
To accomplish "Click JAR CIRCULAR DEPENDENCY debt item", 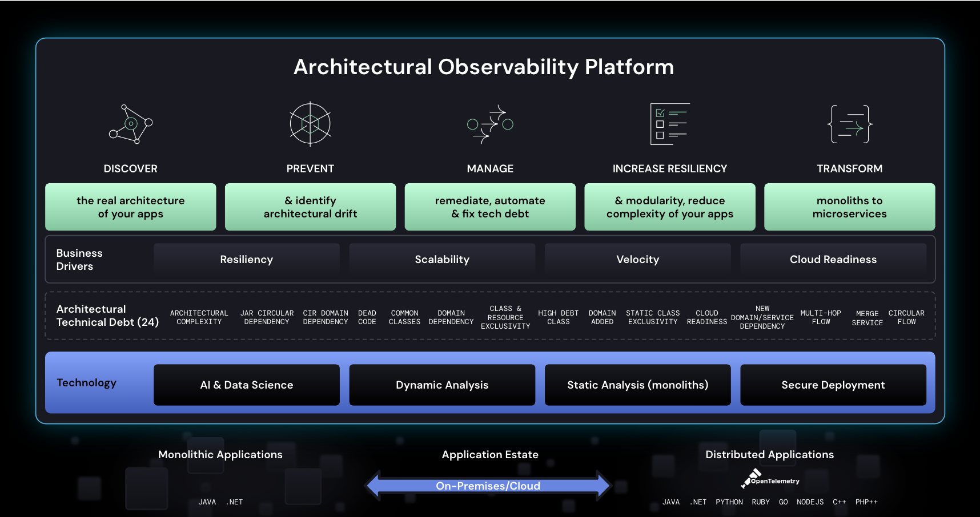I will (x=267, y=317).
